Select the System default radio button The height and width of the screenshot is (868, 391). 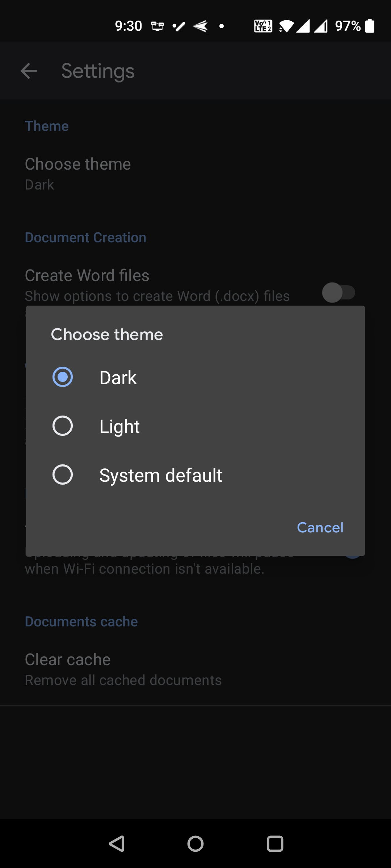click(63, 475)
